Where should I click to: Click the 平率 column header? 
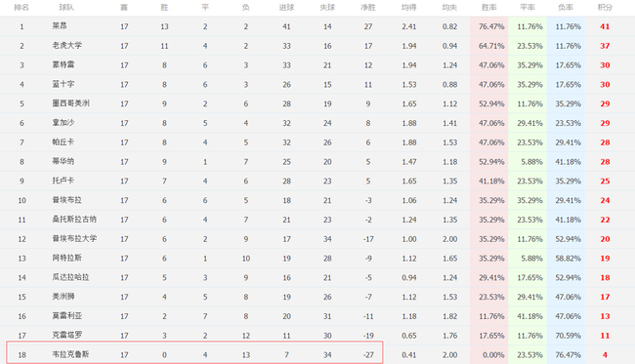[x=528, y=7]
